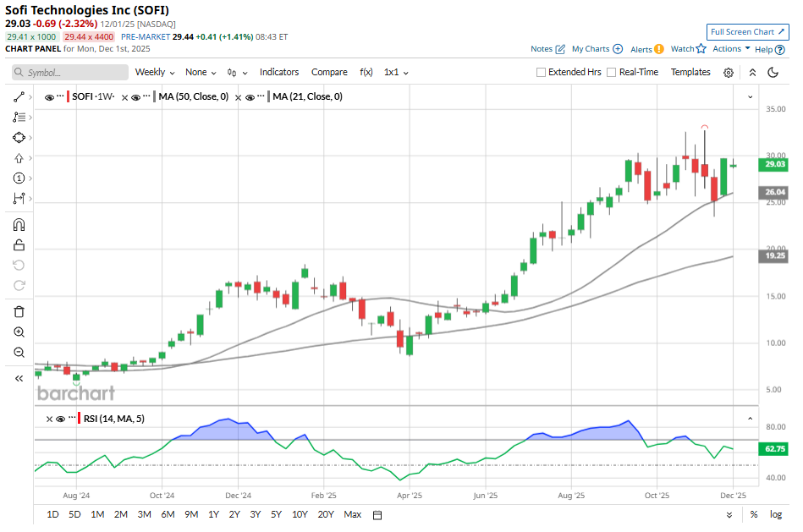Toggle visibility of MA (21, Close, 0)
The width and height of the screenshot is (803, 532).
[x=250, y=97]
